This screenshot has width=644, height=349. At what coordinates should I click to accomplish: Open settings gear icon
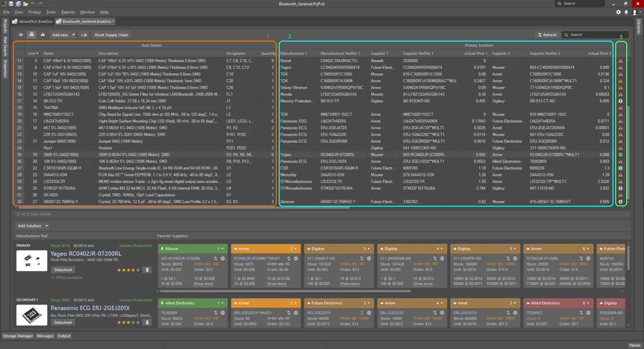point(619,12)
